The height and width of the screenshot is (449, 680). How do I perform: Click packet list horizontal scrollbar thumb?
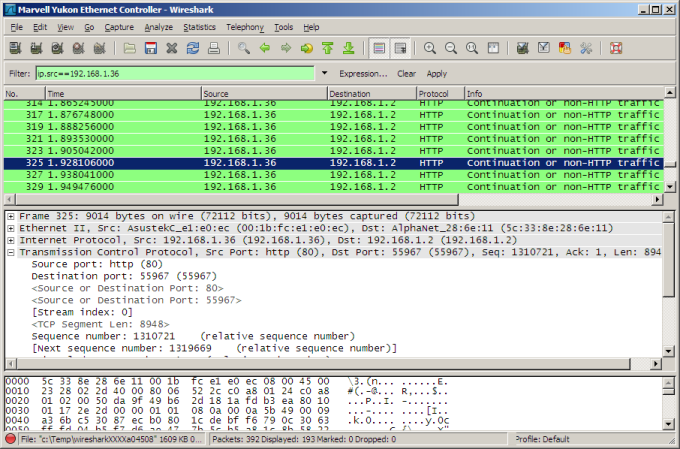click(237, 199)
